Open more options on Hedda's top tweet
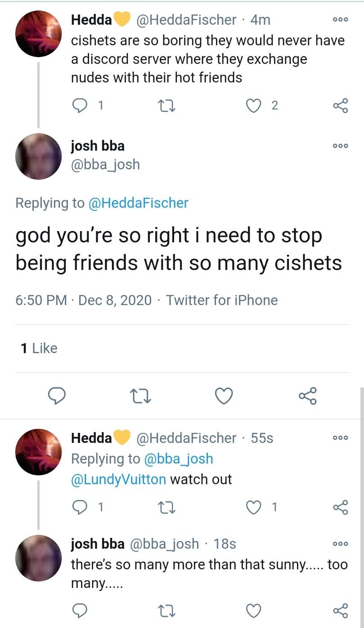 340,19
